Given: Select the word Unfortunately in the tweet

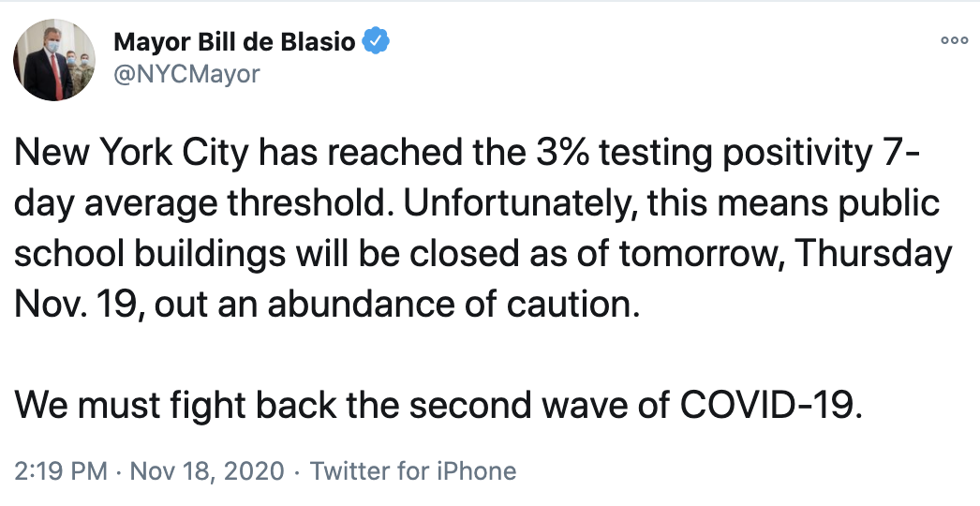Looking at the screenshot, I should pos(519,204).
